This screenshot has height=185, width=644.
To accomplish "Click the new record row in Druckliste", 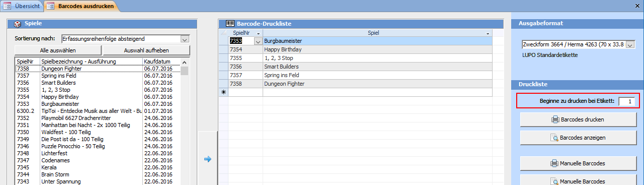I will coord(355,92).
